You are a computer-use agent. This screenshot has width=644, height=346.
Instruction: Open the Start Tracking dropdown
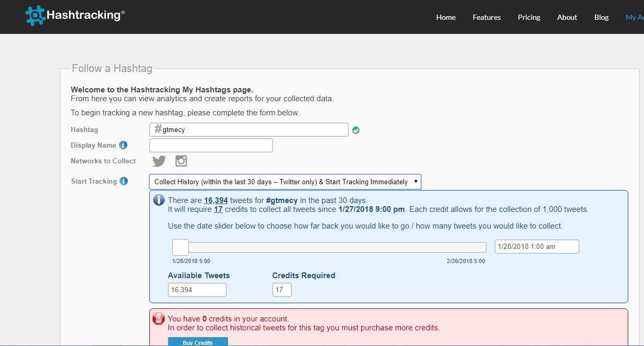[x=285, y=182]
